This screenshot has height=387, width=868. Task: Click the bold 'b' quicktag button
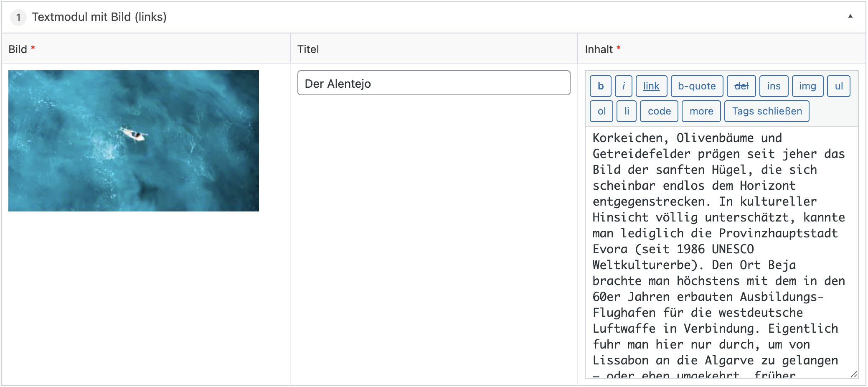pos(600,86)
